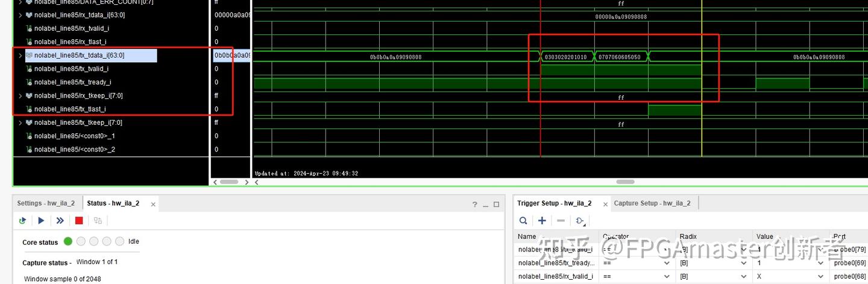Click the waveform horizontal scrollbar thumb
Screen dimensions: 868x284
pyautogui.click(x=625, y=181)
